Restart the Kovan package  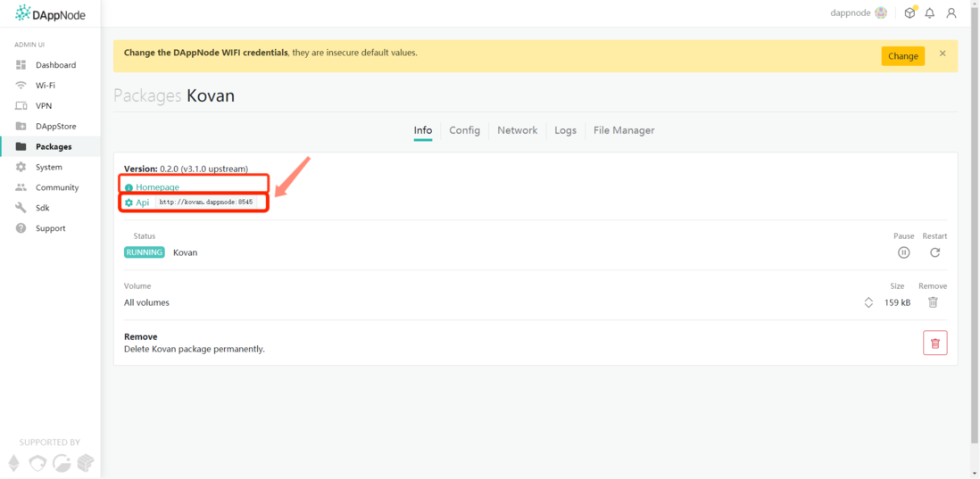pyautogui.click(x=935, y=252)
